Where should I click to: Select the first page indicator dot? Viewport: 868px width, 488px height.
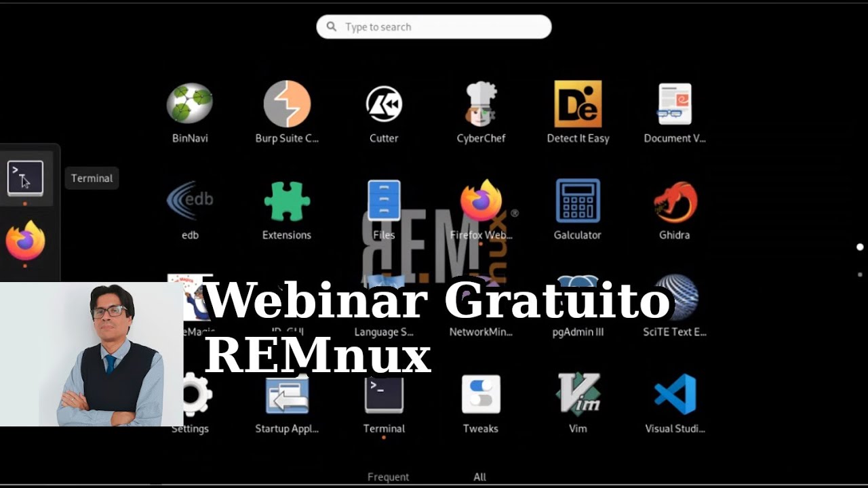[860, 247]
